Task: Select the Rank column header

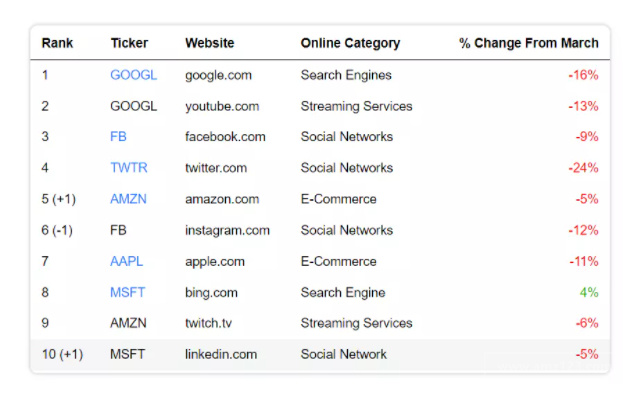Action: pos(57,43)
